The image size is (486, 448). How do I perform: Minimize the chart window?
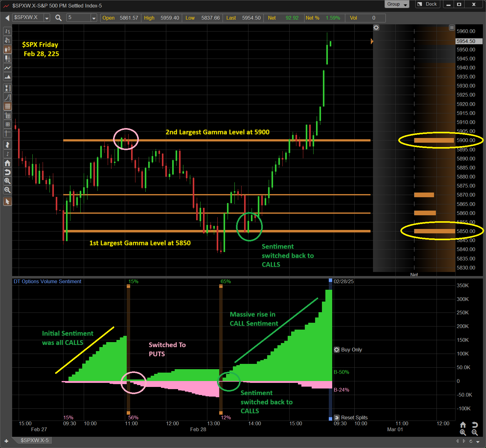[x=449, y=4]
